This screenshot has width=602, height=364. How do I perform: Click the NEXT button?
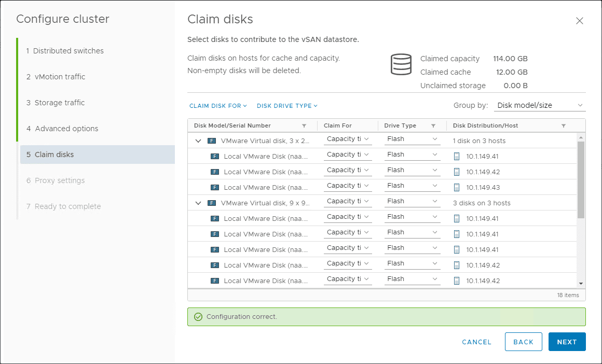tap(567, 342)
